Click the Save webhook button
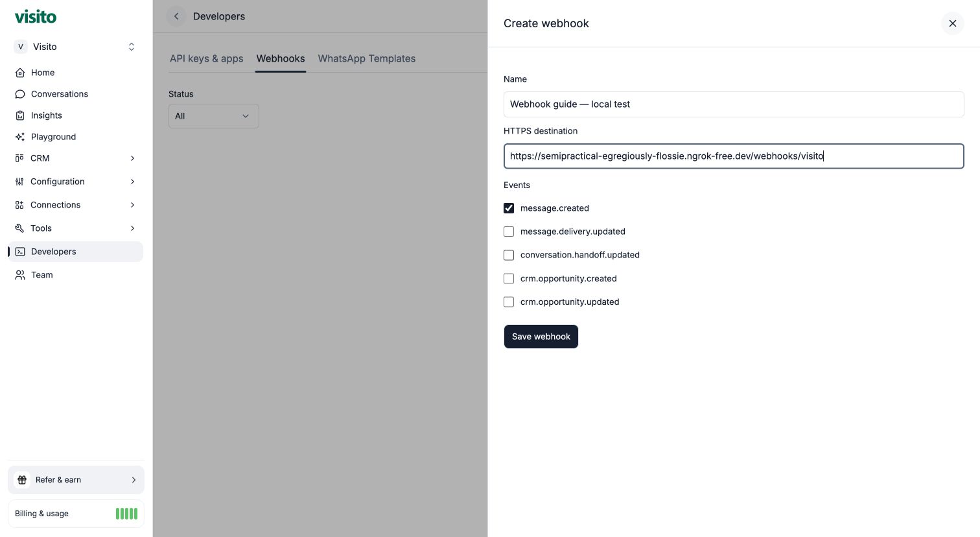This screenshot has height=537, width=980. [541, 337]
